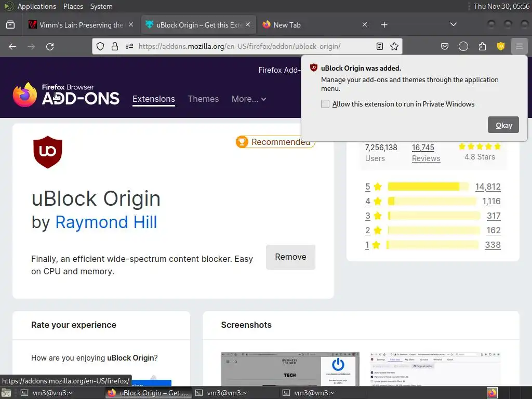Open the Pocket save icon
This screenshot has width=532, height=399.
(445, 46)
